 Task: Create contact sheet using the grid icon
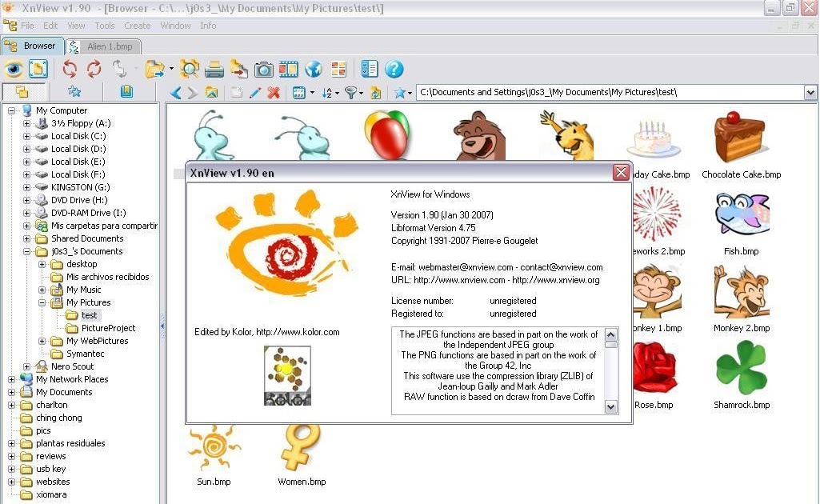point(338,69)
